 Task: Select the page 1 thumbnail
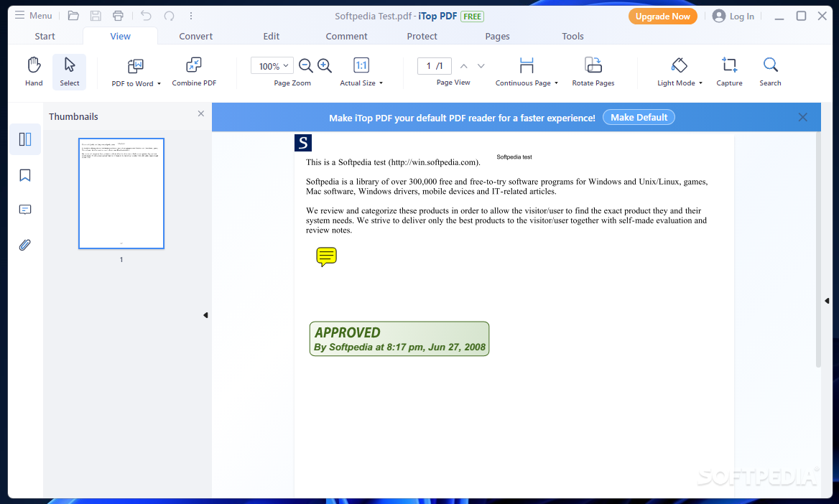(121, 194)
